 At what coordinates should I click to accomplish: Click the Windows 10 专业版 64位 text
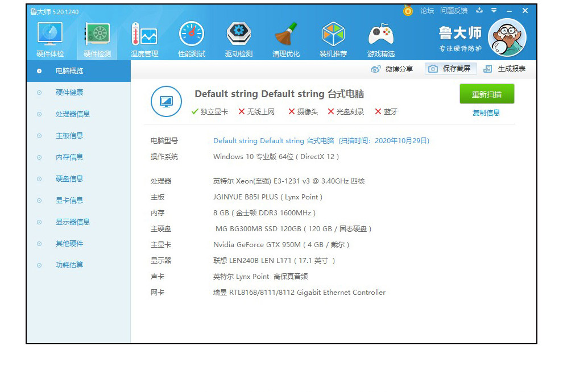pos(276,157)
